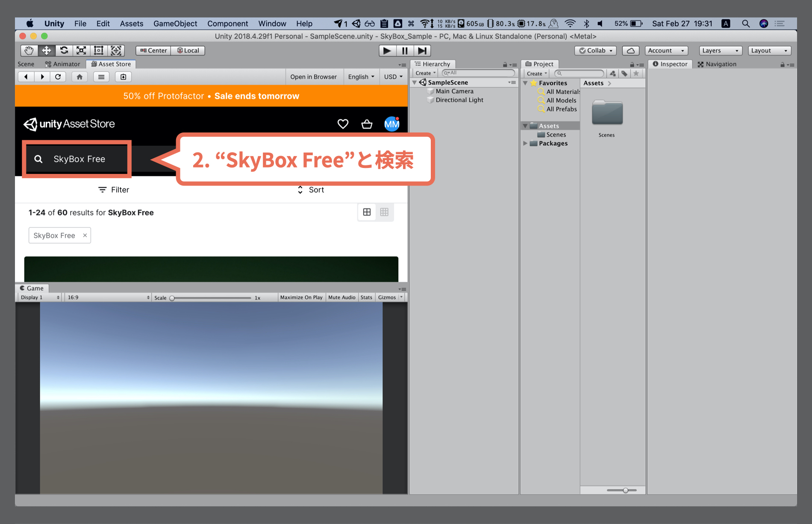Collapse the SampleScene in Hierarchy
The height and width of the screenshot is (524, 812).
[x=414, y=82]
